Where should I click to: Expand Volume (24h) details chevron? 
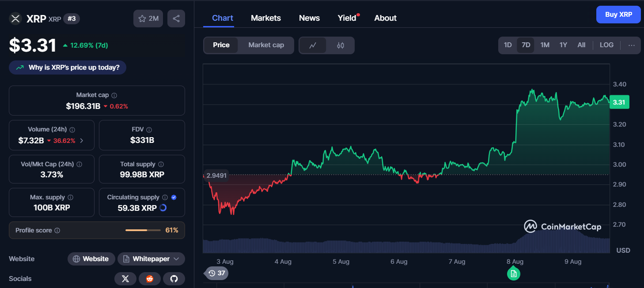81,141
